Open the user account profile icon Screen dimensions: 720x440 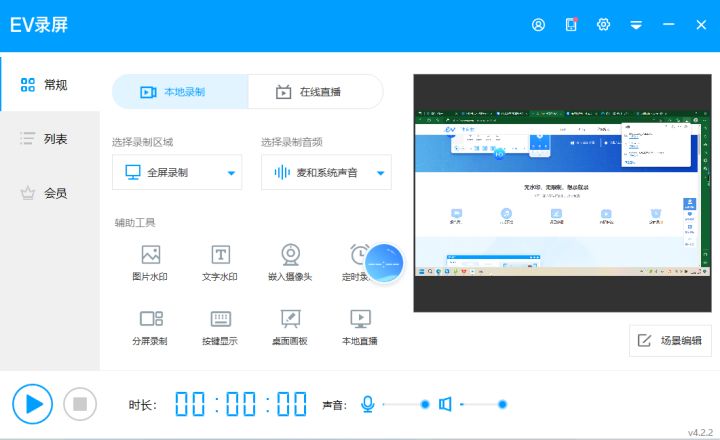click(538, 25)
